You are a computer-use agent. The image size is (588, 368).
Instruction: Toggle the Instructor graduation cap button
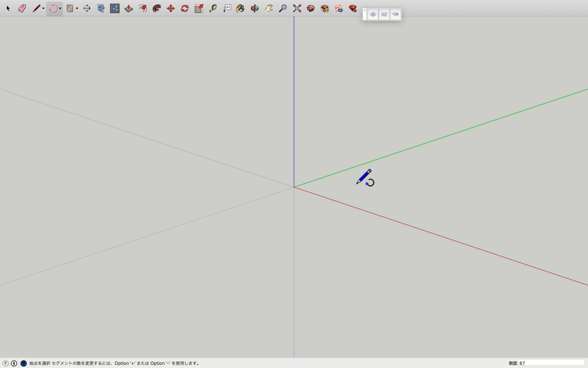pos(395,14)
